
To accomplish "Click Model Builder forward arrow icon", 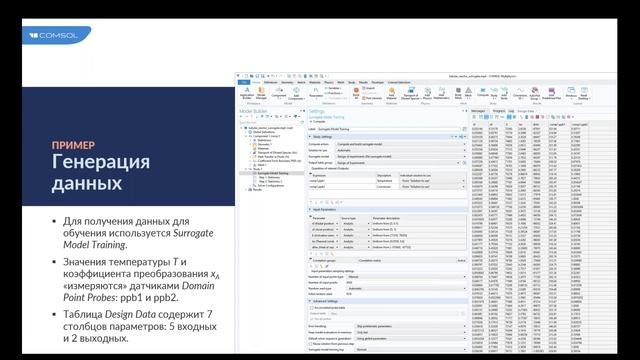I will [247, 117].
